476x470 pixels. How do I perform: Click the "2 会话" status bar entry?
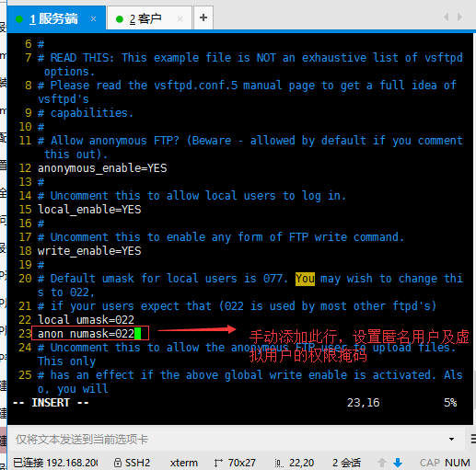point(346,463)
